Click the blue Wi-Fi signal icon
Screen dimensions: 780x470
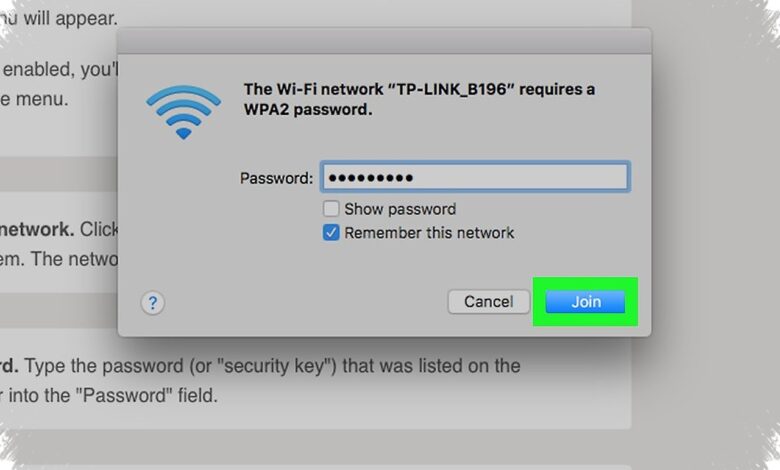pyautogui.click(x=184, y=112)
